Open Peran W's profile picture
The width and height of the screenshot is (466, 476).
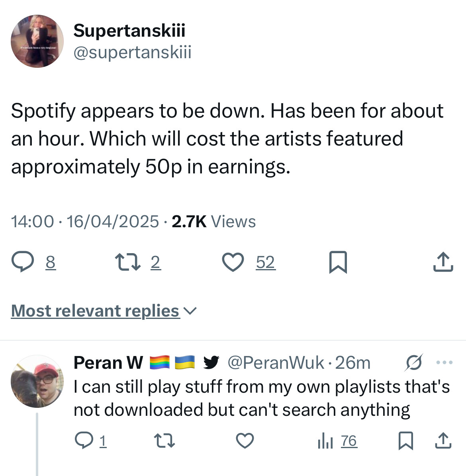(x=37, y=381)
